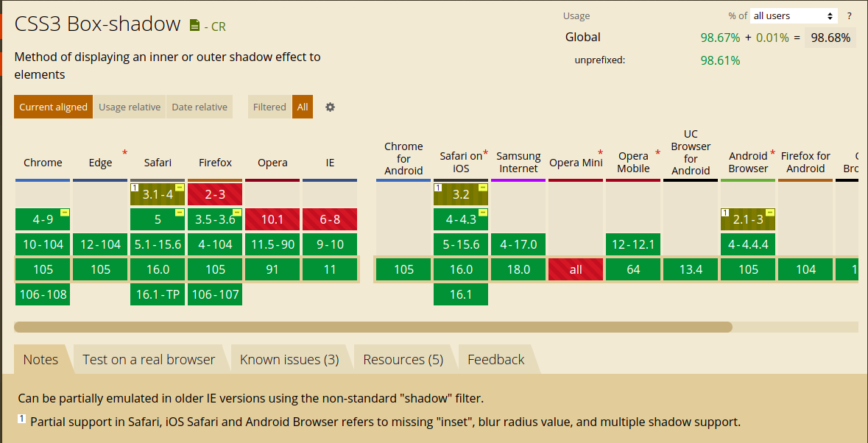Select the Opera 91 cell

pos(272,269)
